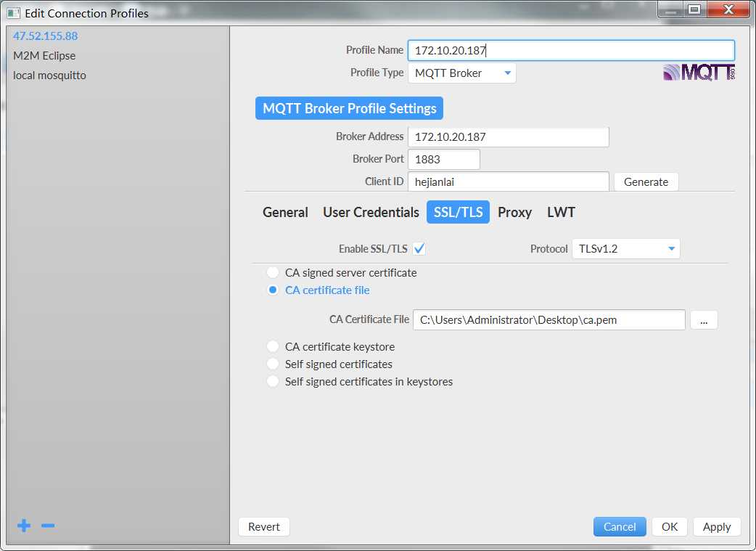
Task: Select the local mosquitto profile
Action: tap(49, 75)
